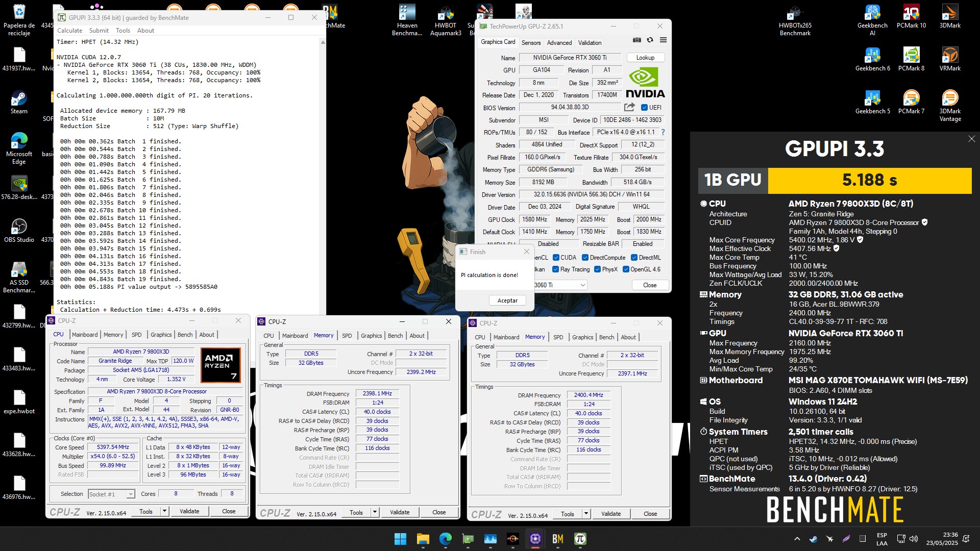Viewport: 980px width, 551px height.
Task: Open the Steam desktop icon
Action: [19, 102]
